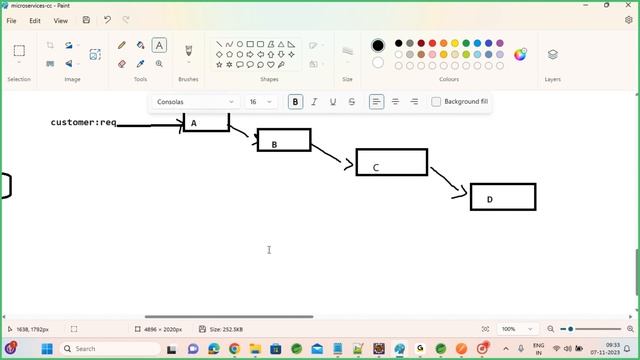Open the taskbar date and time
This screenshot has height=360, width=640.
coord(605,349)
